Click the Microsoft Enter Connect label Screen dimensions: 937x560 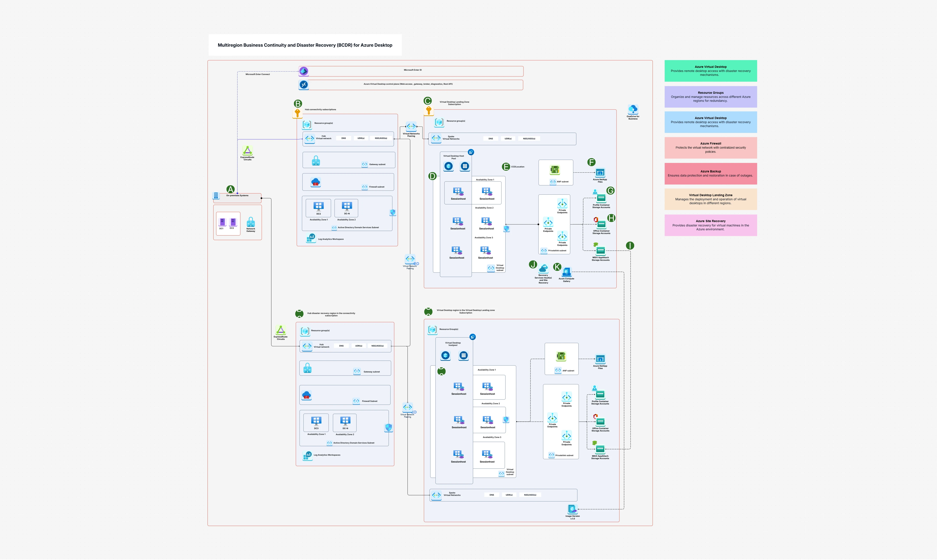point(257,74)
